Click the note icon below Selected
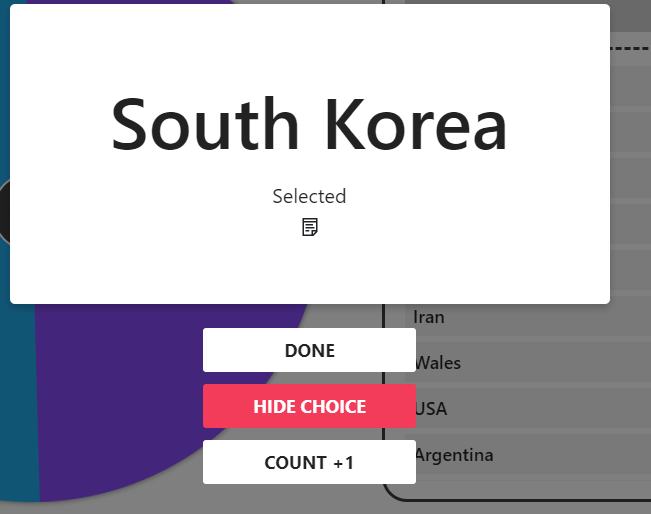The image size is (651, 514). [x=310, y=227]
